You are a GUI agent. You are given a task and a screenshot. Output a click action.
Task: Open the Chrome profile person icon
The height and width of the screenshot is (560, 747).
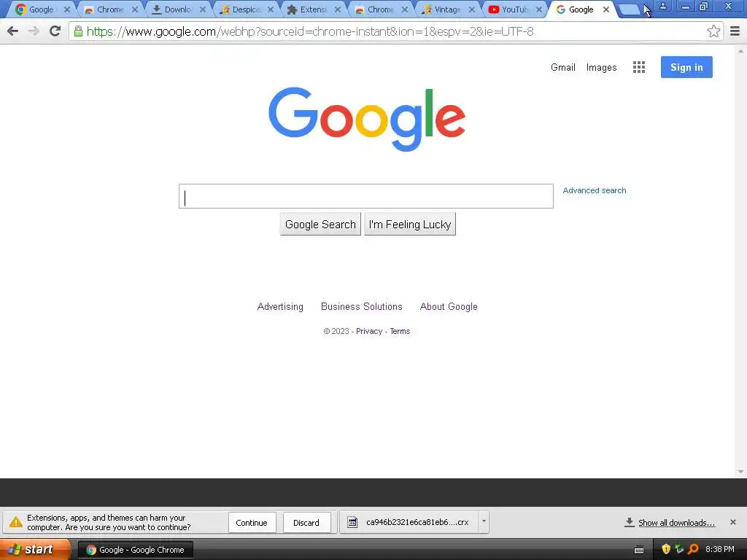coord(662,7)
